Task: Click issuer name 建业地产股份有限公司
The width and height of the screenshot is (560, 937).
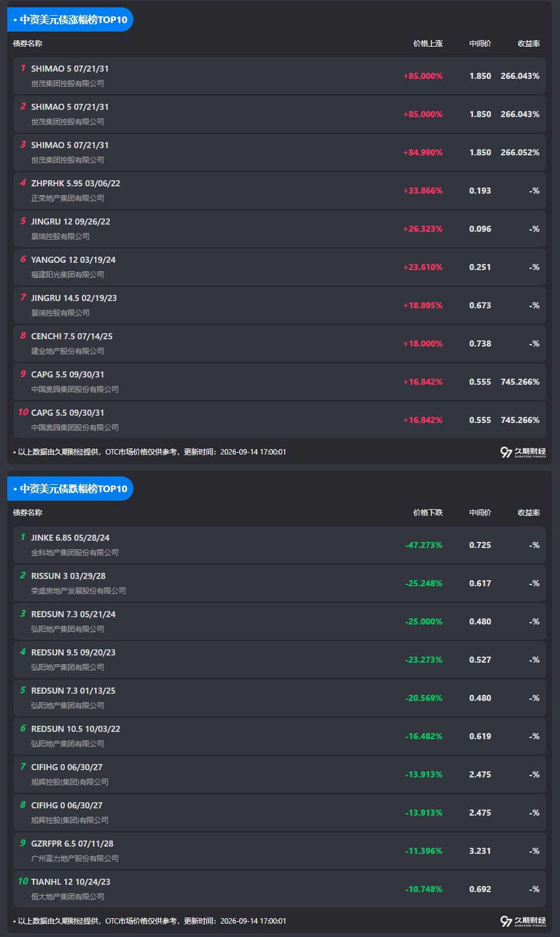Action: [68, 351]
